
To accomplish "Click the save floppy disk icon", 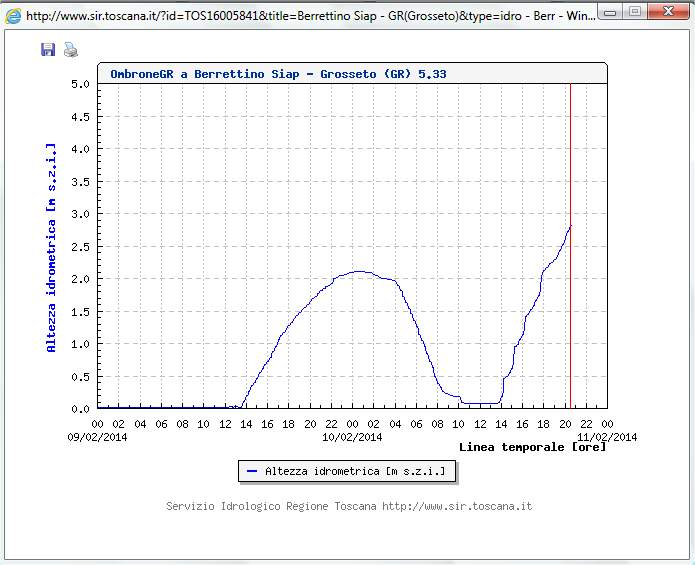I will click(48, 50).
